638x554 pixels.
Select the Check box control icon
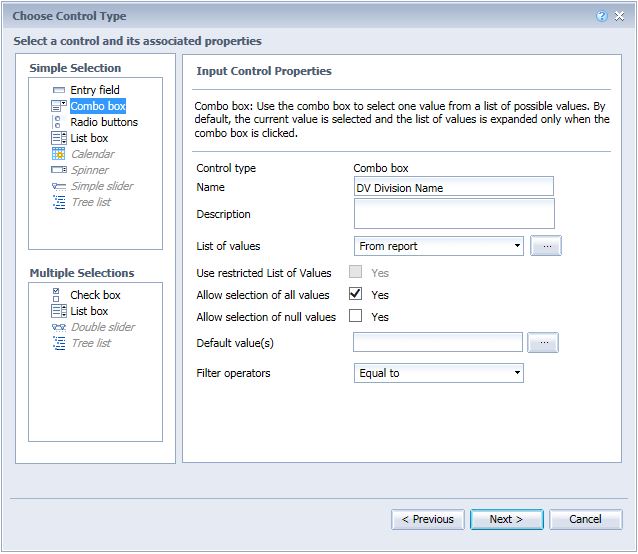pyautogui.click(x=56, y=295)
